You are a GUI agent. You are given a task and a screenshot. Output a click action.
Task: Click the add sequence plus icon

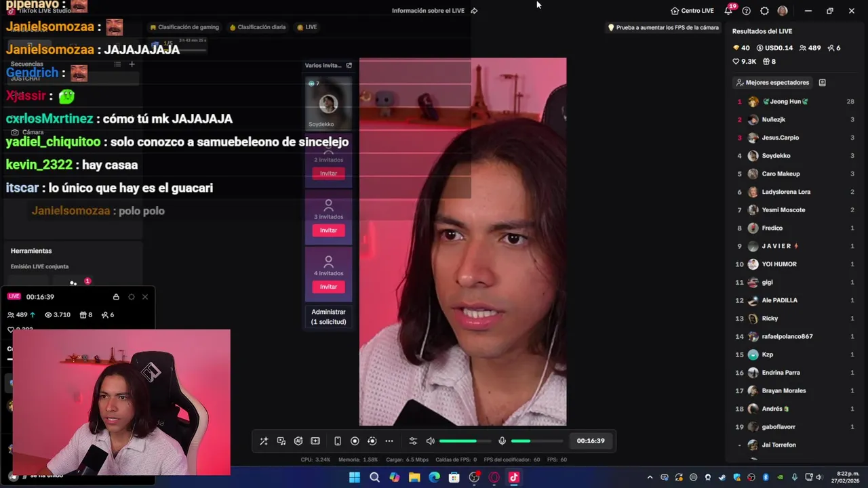[132, 64]
